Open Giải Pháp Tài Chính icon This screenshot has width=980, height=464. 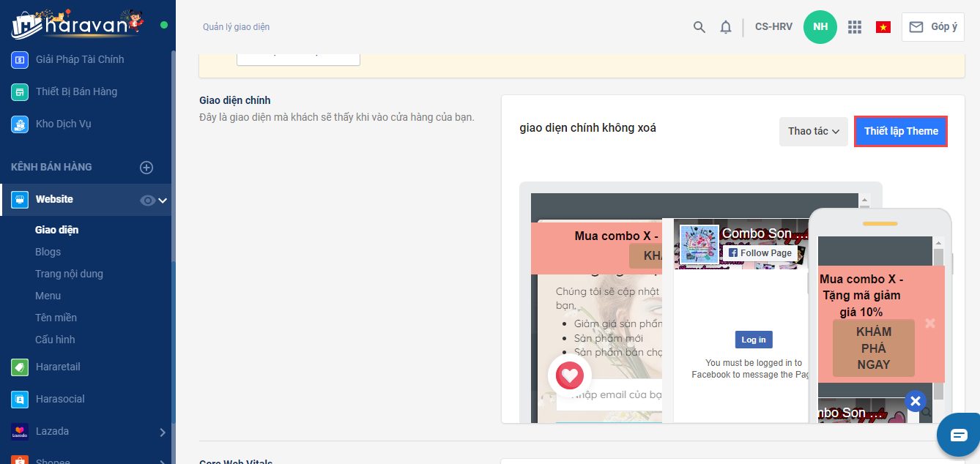point(20,59)
